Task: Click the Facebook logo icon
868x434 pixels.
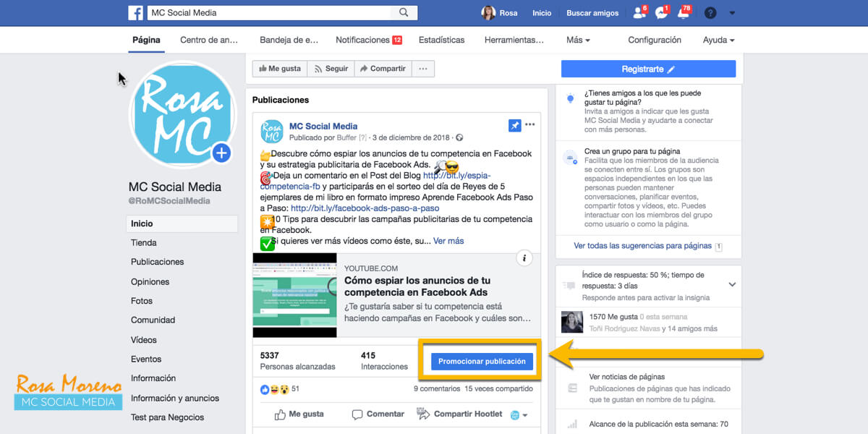Action: [x=135, y=12]
